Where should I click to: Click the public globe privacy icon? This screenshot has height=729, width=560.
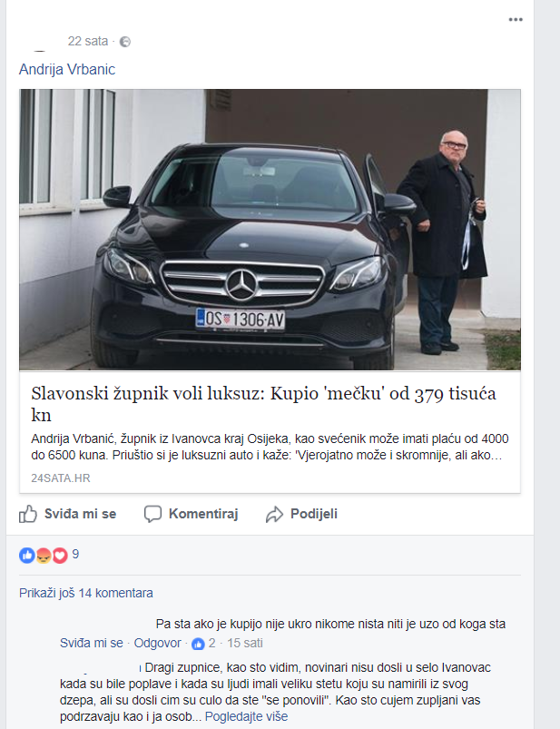click(125, 42)
